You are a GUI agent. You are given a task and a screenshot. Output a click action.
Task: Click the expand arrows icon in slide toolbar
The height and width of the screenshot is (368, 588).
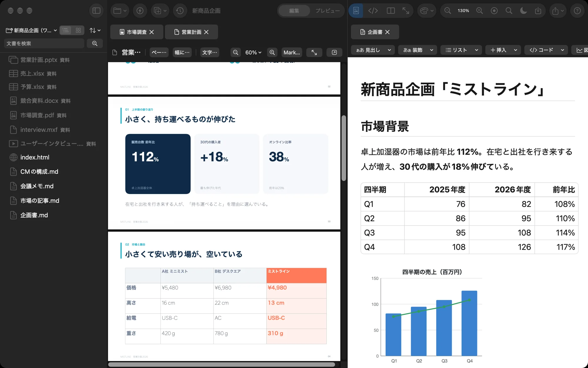point(314,52)
